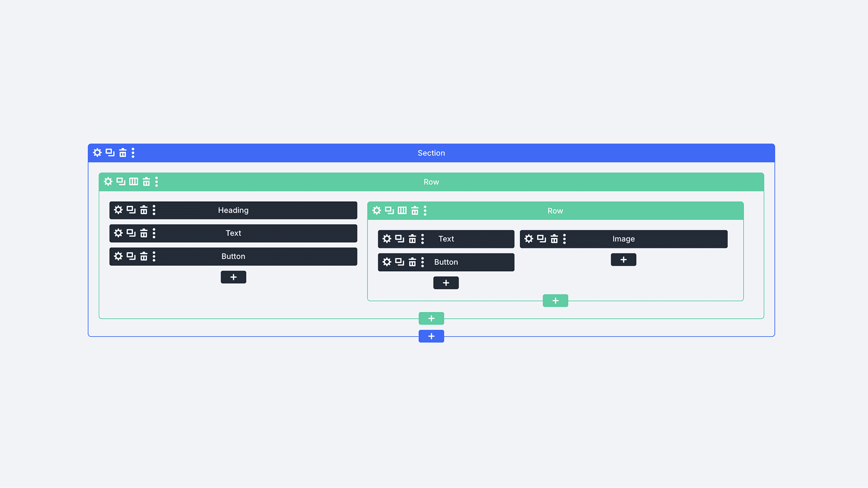Viewport: 868px width, 488px height.
Task: Duplicate the Text module inside the nested Row
Action: (399, 239)
